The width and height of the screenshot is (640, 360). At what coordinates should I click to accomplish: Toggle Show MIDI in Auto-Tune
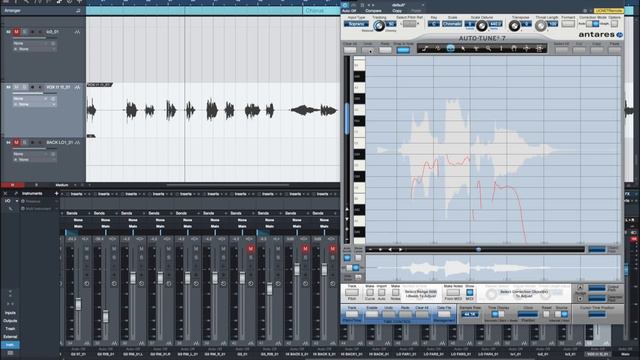tap(469, 293)
